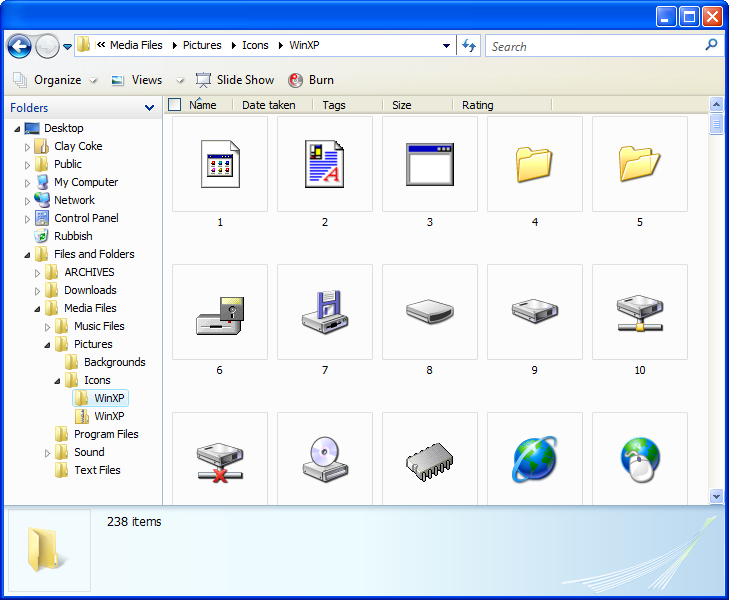Sort by the Size column
Viewport: 729px width, 600px height.
[401, 105]
